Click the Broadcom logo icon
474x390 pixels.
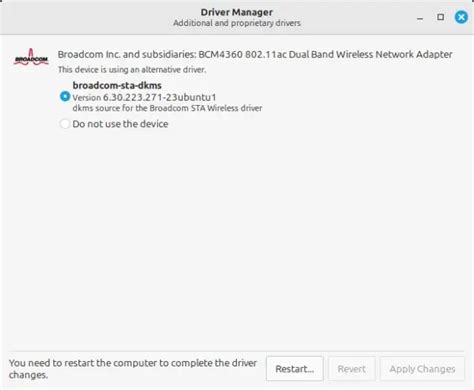31,57
